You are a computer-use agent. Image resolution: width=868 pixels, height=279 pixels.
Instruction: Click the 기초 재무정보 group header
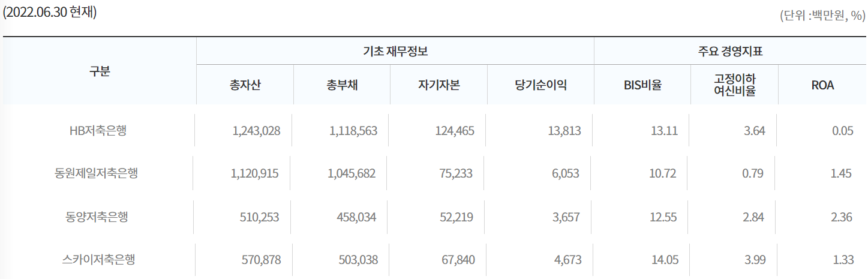[x=395, y=51]
